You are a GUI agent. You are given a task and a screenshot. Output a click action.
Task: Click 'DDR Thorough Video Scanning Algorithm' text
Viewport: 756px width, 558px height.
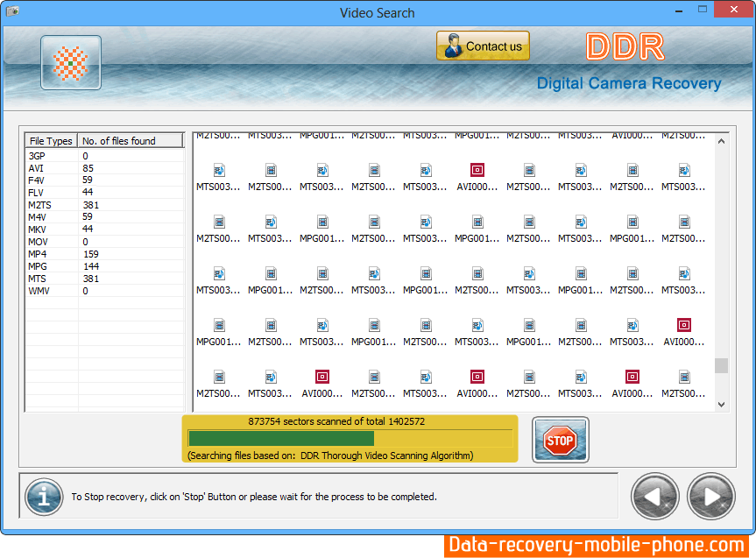386,456
